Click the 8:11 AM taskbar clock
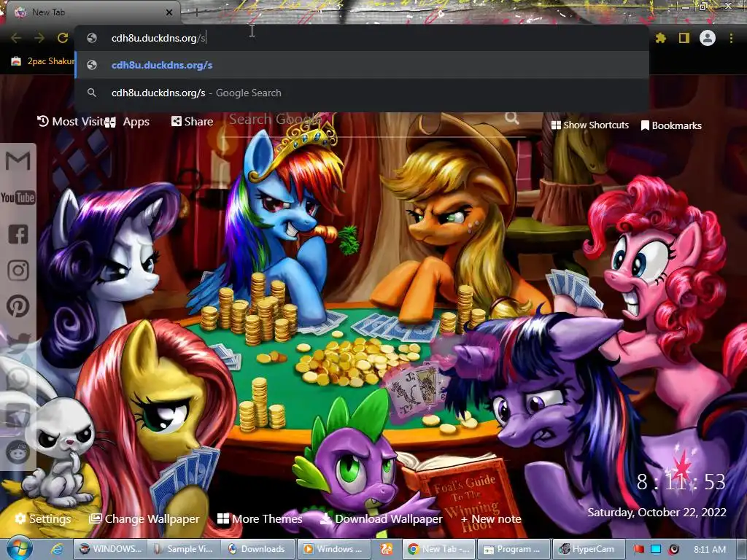The height and width of the screenshot is (560, 747). pos(710,550)
